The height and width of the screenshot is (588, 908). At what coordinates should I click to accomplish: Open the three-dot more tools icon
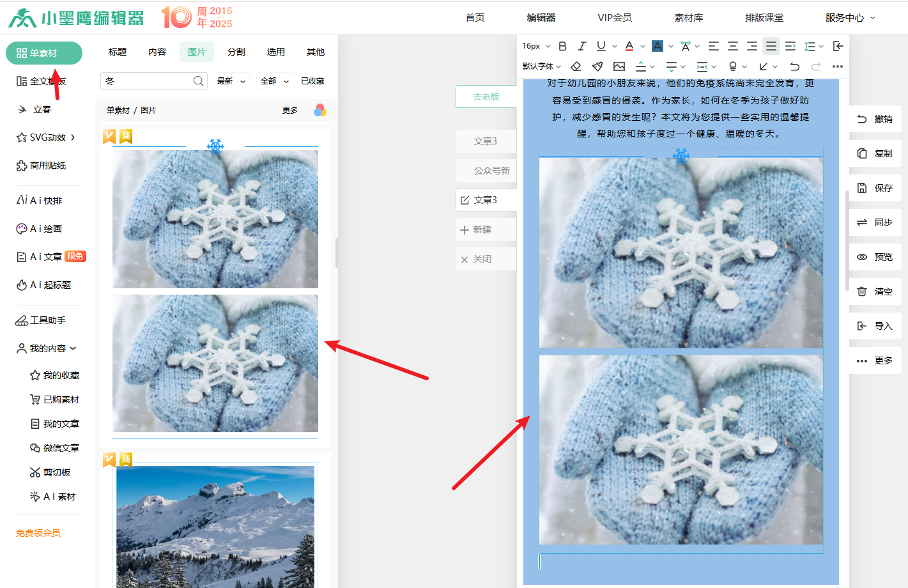tap(837, 66)
